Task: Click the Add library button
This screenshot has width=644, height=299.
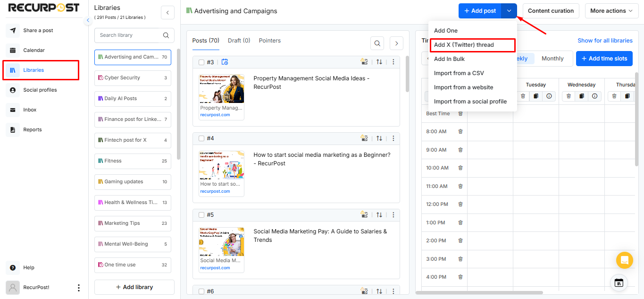Action: pyautogui.click(x=134, y=287)
